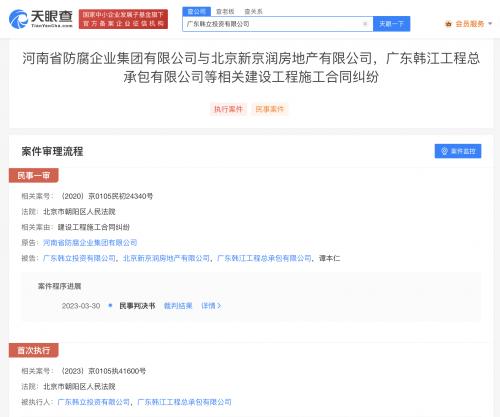Click the red official credit agency banner
This screenshot has height=417, width=500.
point(123,19)
